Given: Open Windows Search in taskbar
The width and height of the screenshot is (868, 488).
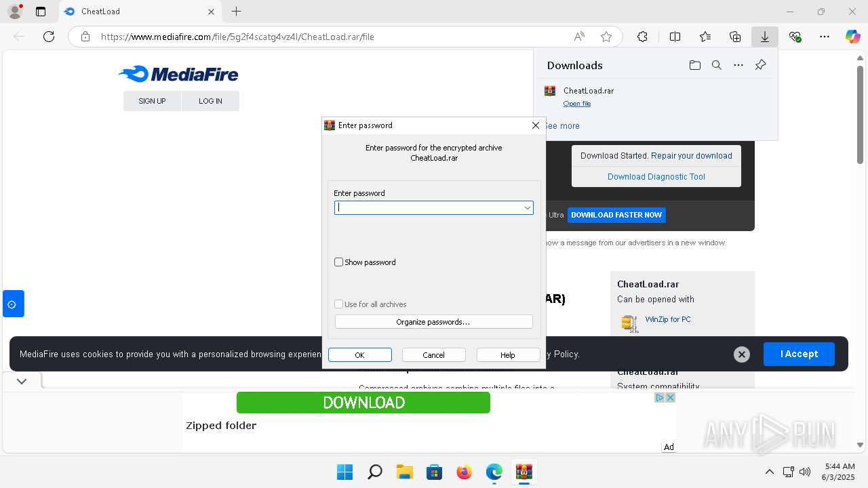Looking at the screenshot, I should point(374,472).
